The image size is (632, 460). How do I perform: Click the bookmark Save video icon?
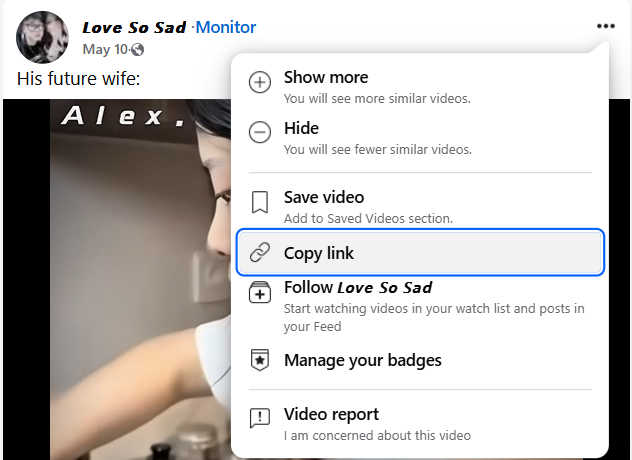[260, 203]
